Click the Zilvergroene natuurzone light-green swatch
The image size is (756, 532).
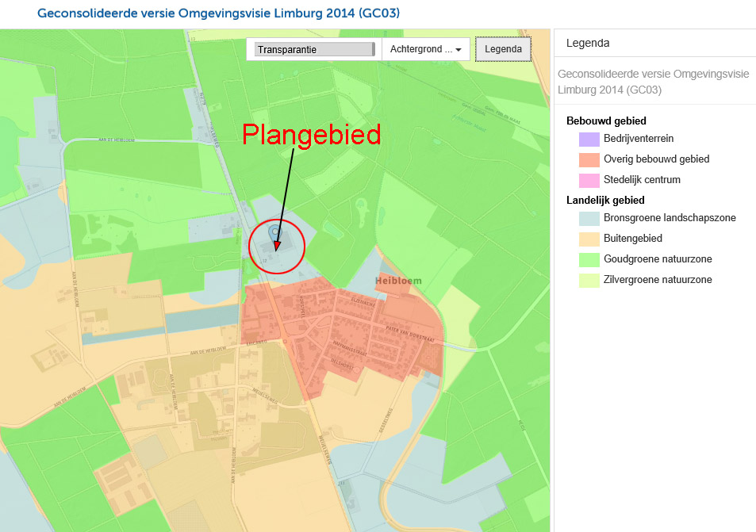tap(589, 280)
